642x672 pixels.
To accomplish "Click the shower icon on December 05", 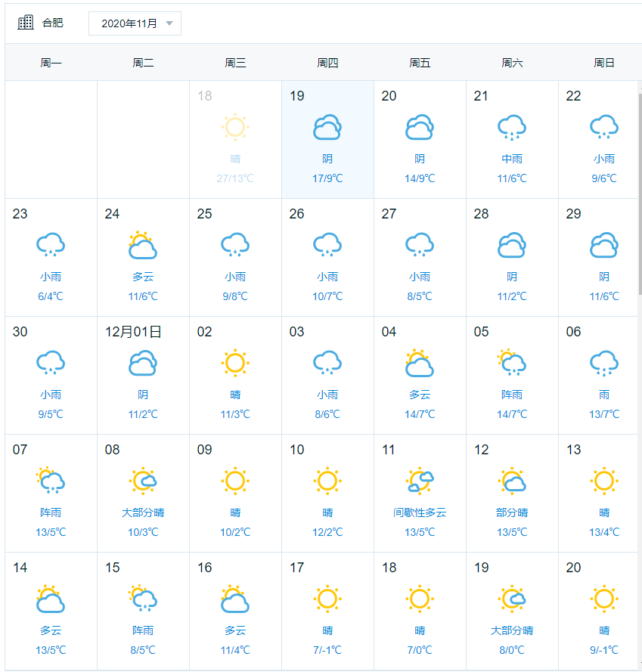I will coord(512,363).
